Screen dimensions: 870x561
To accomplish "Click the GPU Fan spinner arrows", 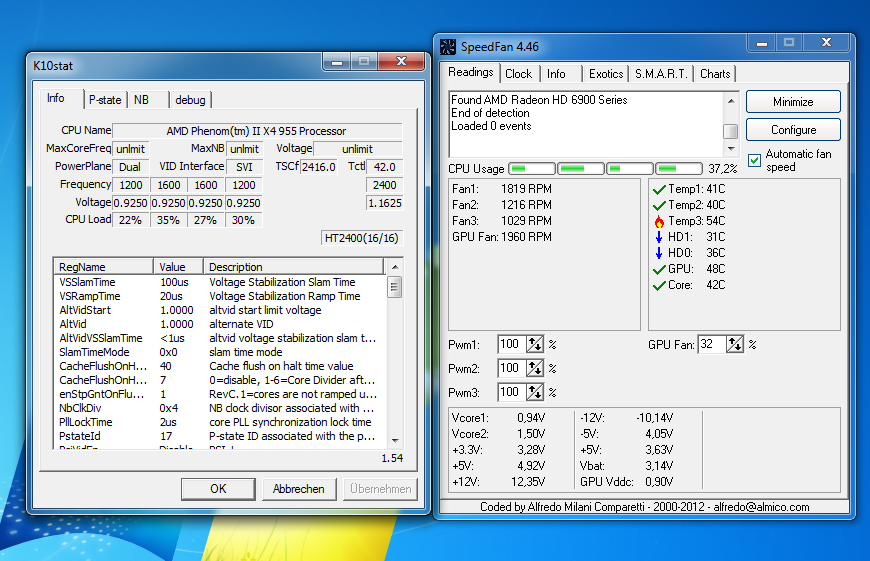I will (x=735, y=345).
